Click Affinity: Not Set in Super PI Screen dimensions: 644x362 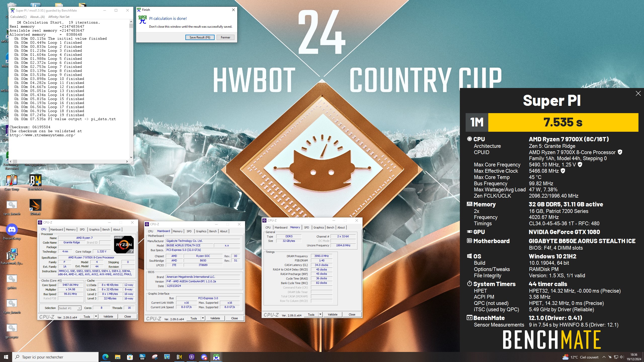[x=59, y=17]
